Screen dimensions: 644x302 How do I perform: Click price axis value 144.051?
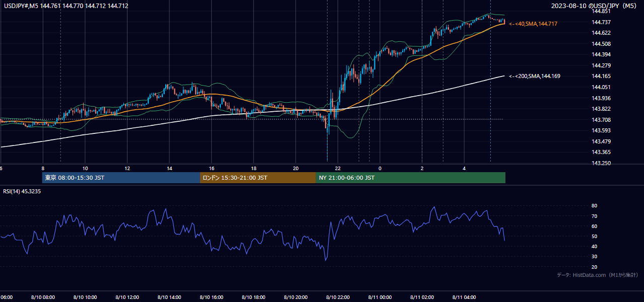coord(601,87)
